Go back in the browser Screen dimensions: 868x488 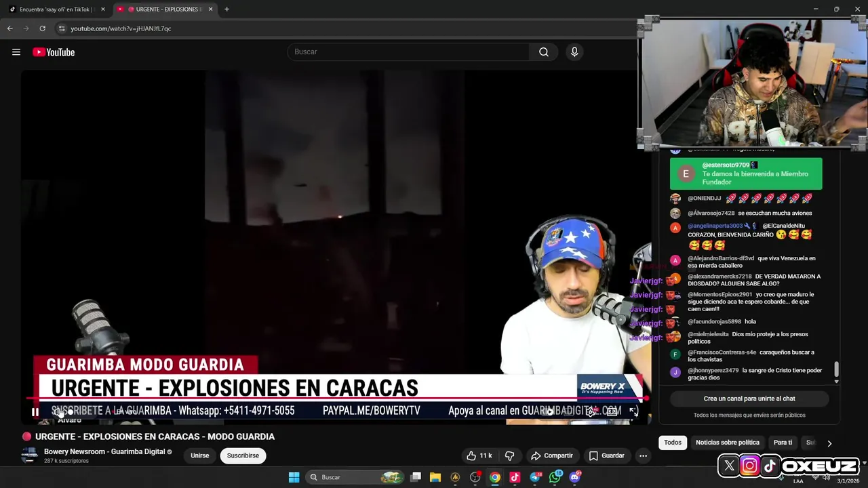pos(9,28)
